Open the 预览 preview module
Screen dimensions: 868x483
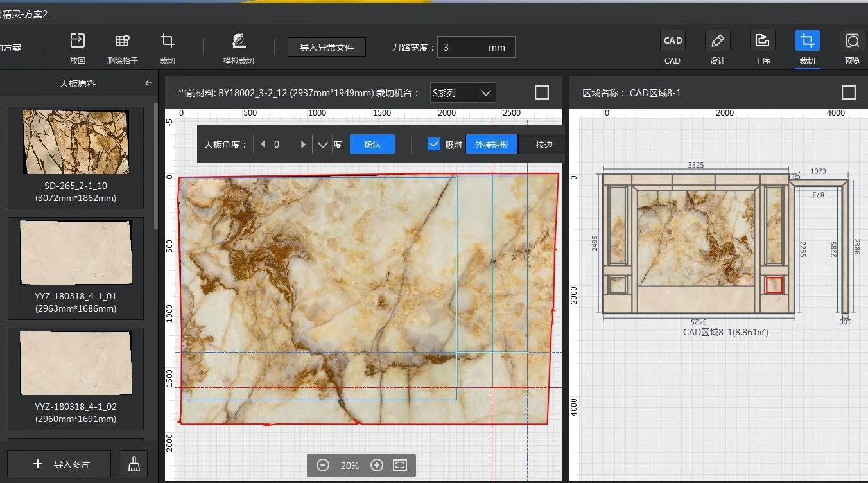pyautogui.click(x=852, y=40)
